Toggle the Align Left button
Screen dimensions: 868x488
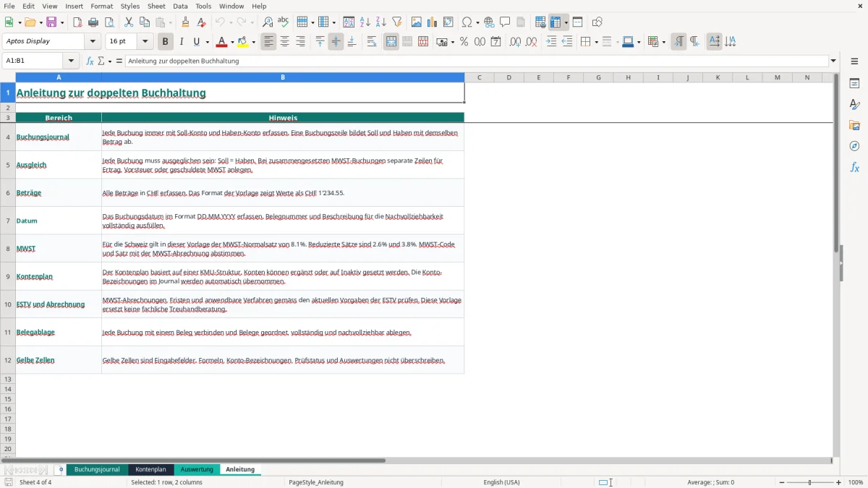coord(269,42)
